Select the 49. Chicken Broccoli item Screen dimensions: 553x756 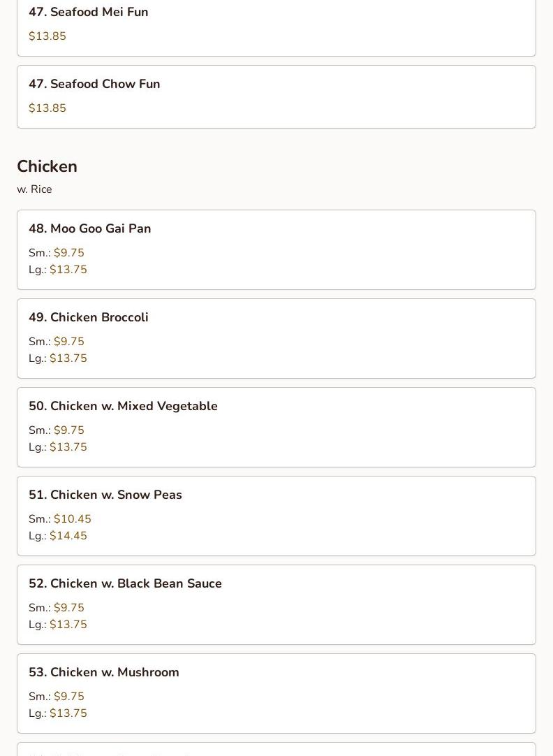coord(88,317)
